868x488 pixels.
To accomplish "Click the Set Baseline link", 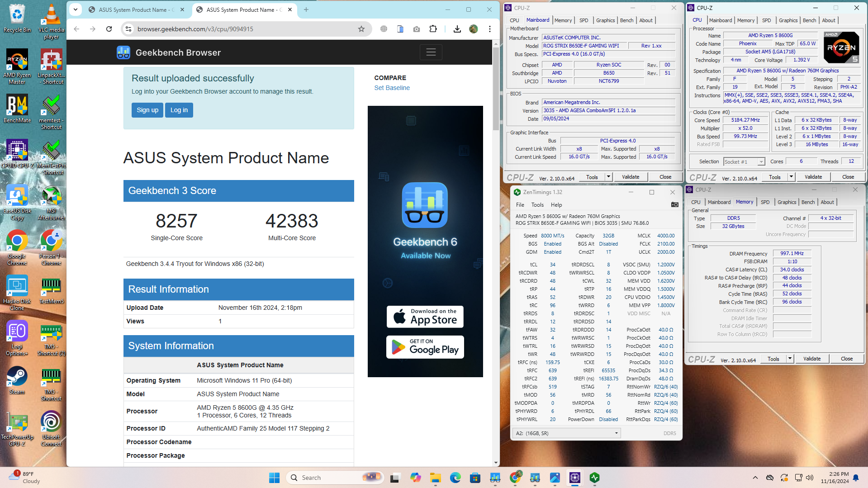I will click(392, 88).
